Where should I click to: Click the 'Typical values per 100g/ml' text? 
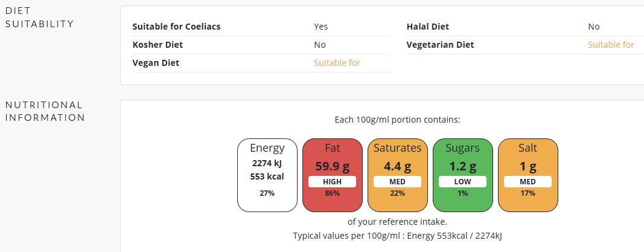pos(397,236)
